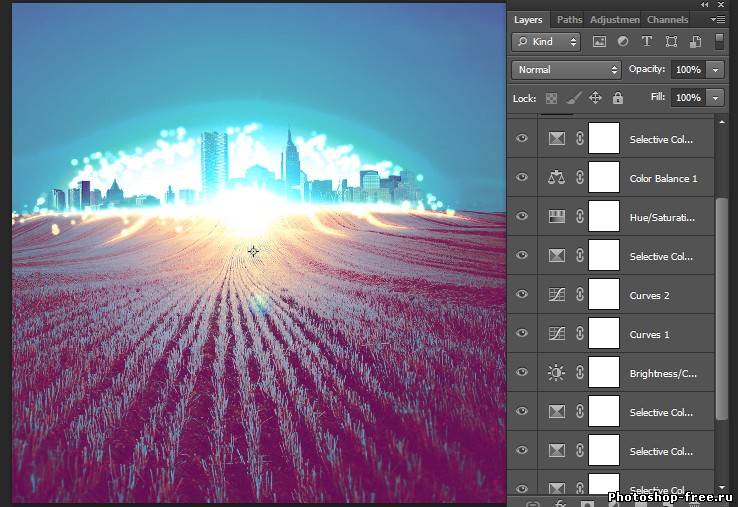Switch to the Paths tab
This screenshot has height=507, width=738.
[x=569, y=19]
